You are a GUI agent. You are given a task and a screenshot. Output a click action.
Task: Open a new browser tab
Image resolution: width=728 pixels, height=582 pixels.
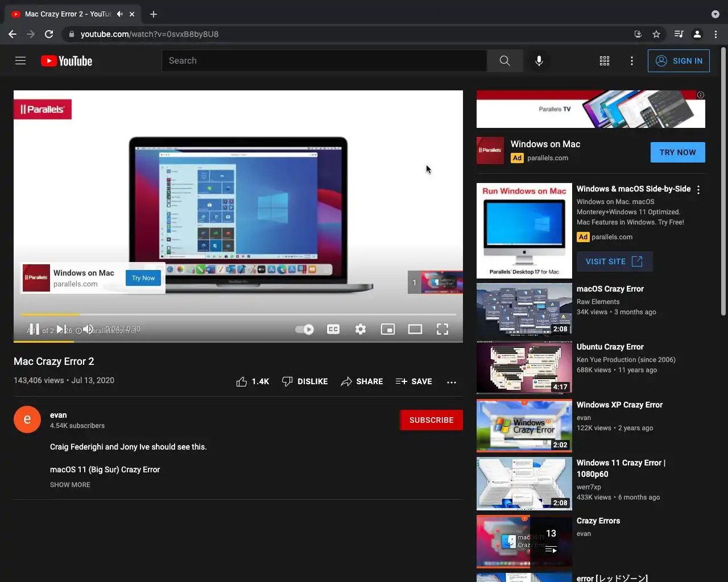point(154,14)
